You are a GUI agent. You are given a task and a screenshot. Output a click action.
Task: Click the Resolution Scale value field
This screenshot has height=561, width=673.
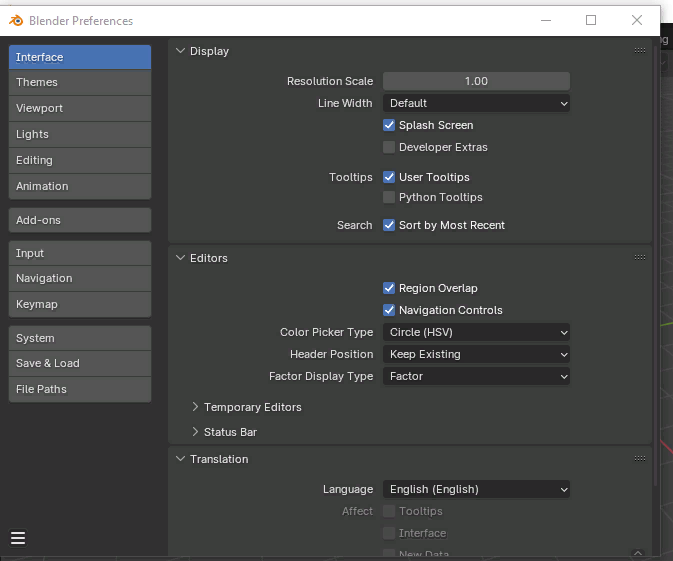[x=476, y=81]
